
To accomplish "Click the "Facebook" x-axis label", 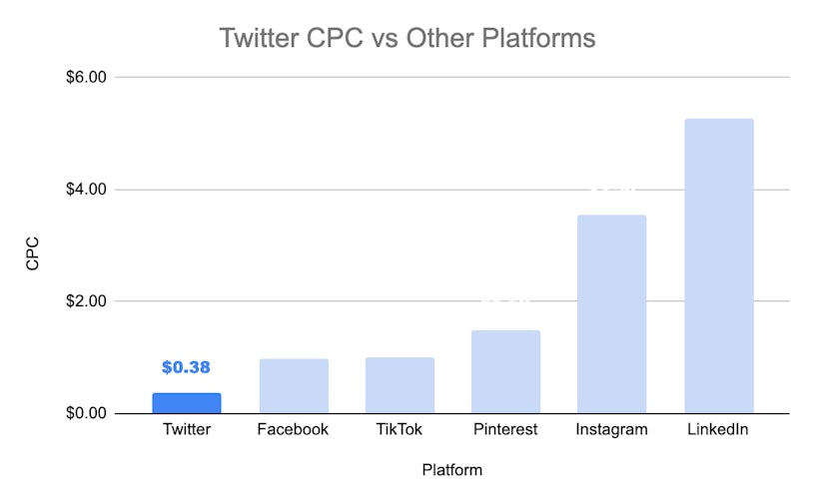I will 294,430.
